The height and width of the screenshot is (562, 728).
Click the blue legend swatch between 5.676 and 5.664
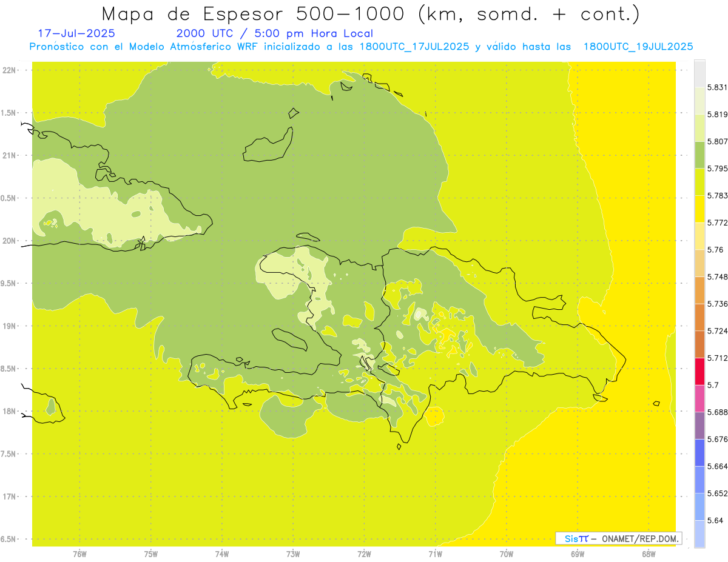tap(699, 452)
